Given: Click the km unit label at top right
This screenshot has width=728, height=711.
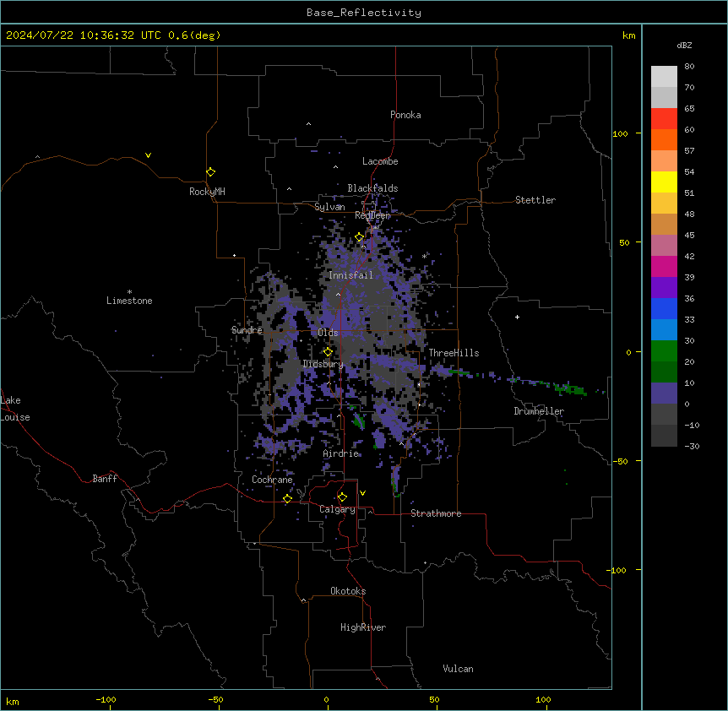Looking at the screenshot, I should tap(629, 35).
